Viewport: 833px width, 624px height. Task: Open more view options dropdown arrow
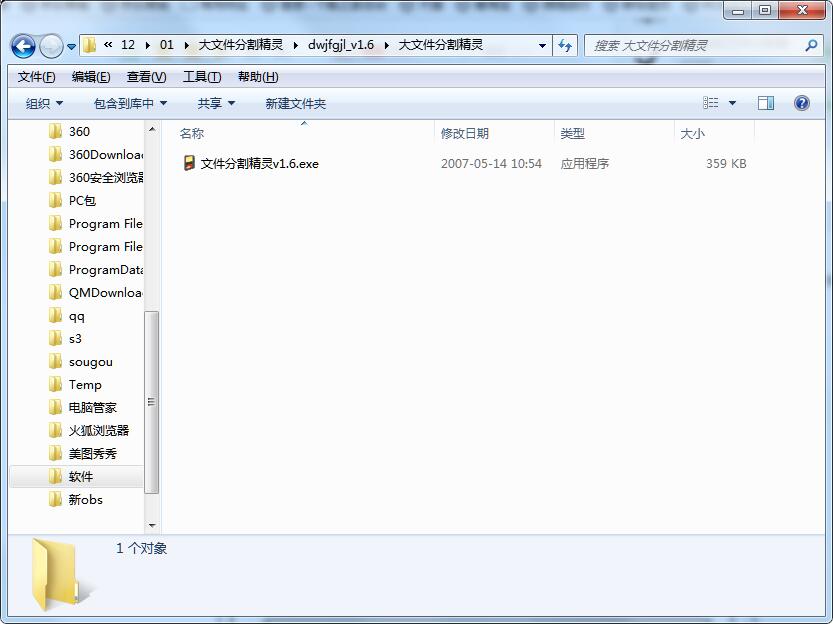[x=732, y=104]
